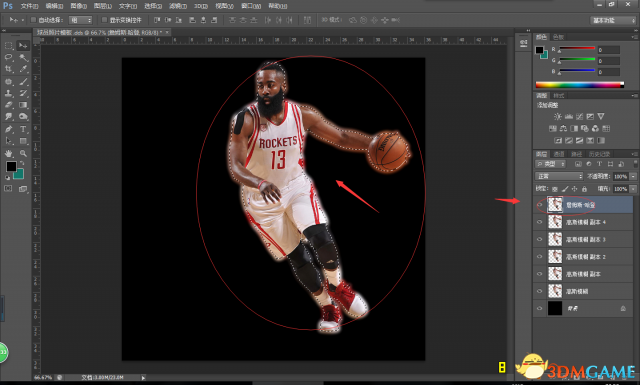
Task: Select the Zoom tool
Action: [23, 154]
